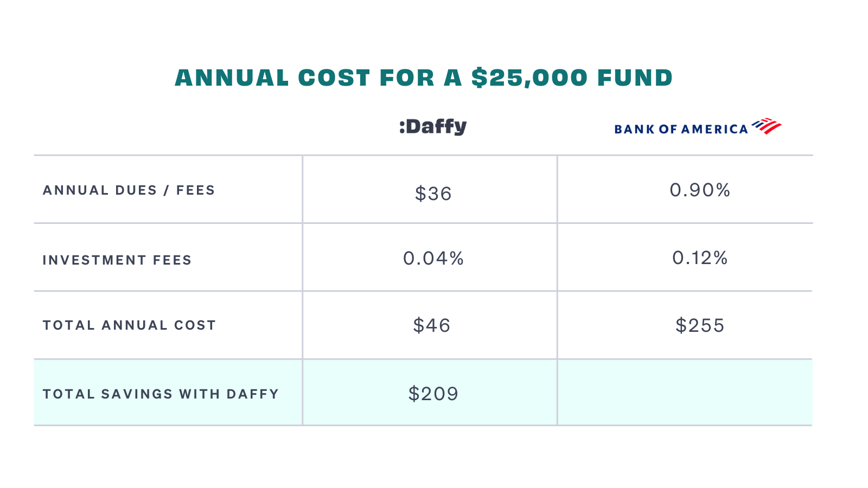Click the word ANNUAL in the title

(232, 78)
